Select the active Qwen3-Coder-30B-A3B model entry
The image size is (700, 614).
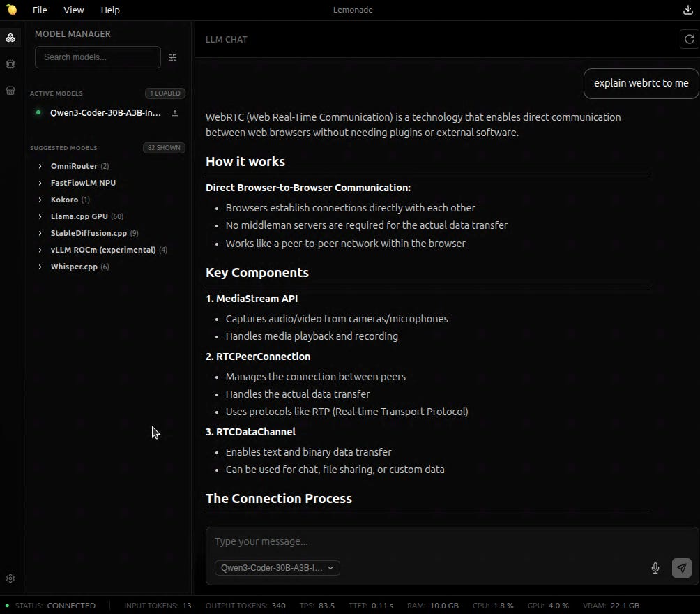105,112
